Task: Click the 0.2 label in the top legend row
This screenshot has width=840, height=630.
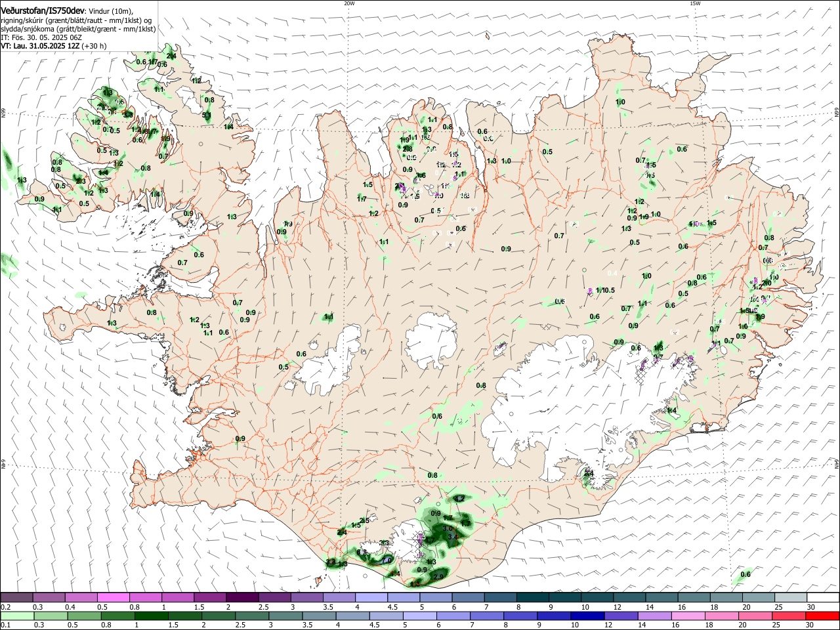Action: click(x=5, y=607)
